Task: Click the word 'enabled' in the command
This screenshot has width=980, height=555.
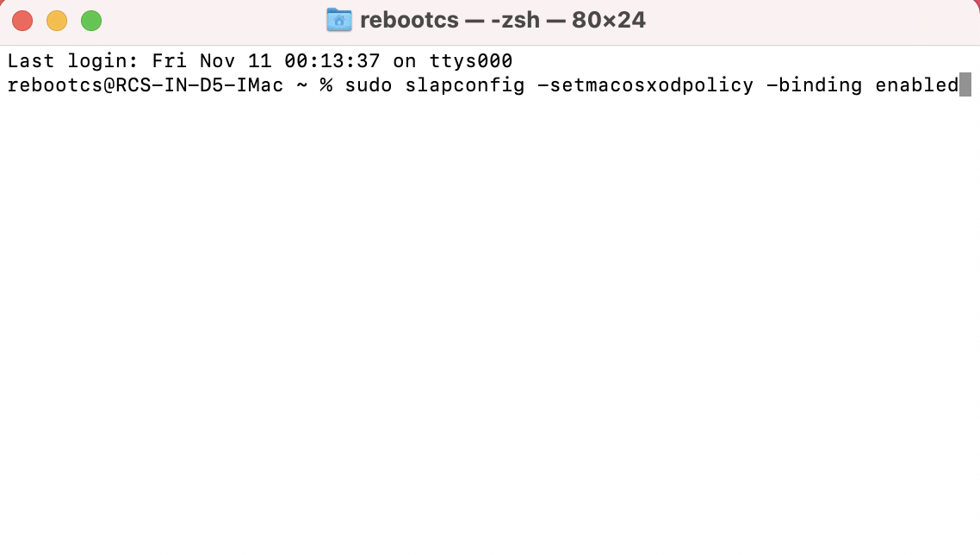Action: [916, 85]
